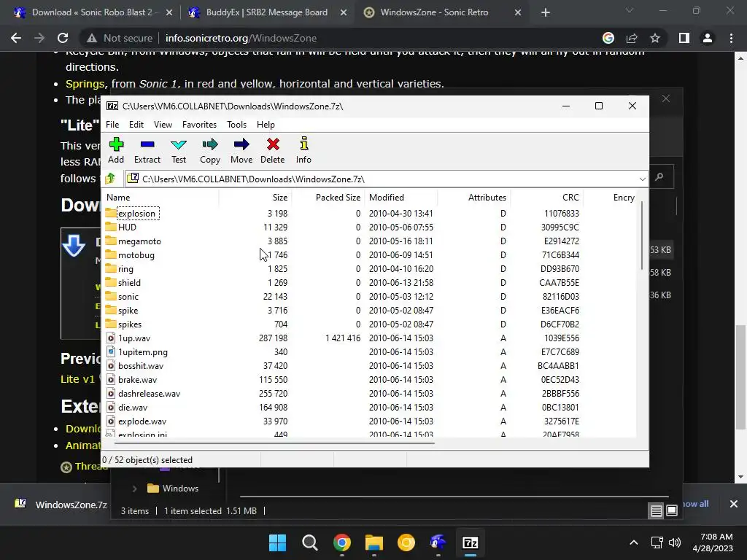
Task: Open a new Chrome tab
Action: click(546, 13)
